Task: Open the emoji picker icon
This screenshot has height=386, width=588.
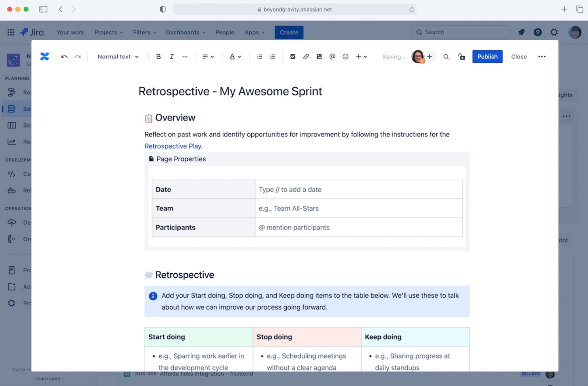Action: point(345,57)
